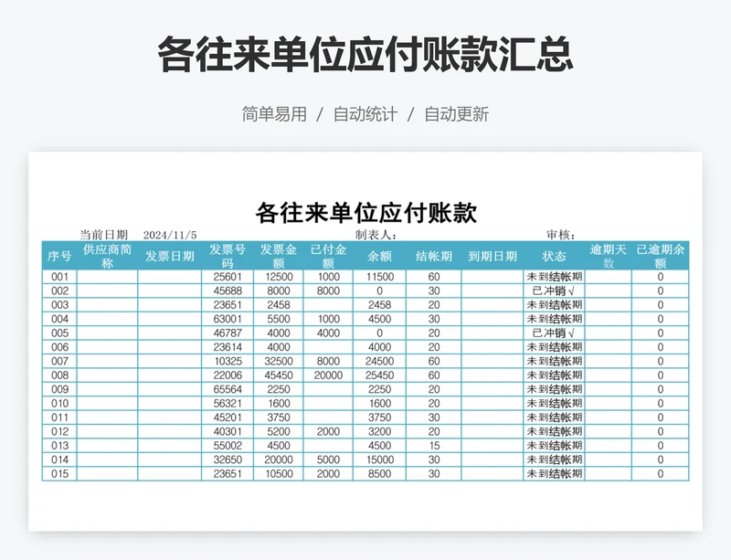Click invoice number cell 63001

click(x=228, y=319)
